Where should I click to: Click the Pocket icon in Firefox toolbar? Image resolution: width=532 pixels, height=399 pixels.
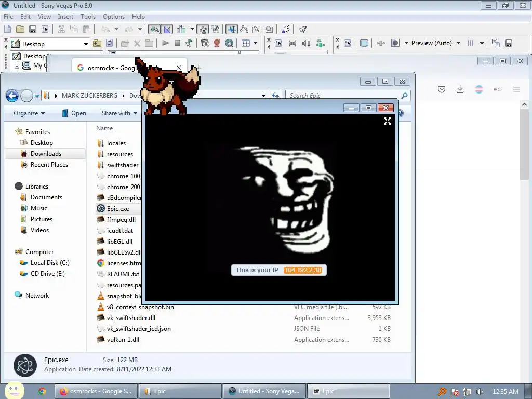[442, 89]
